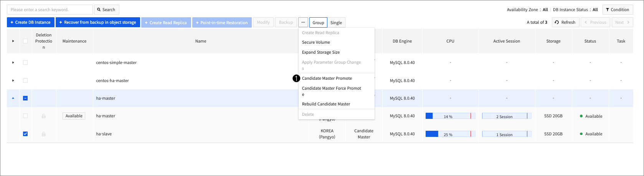
Task: Select Secure Volume from the menu
Action: tap(316, 42)
